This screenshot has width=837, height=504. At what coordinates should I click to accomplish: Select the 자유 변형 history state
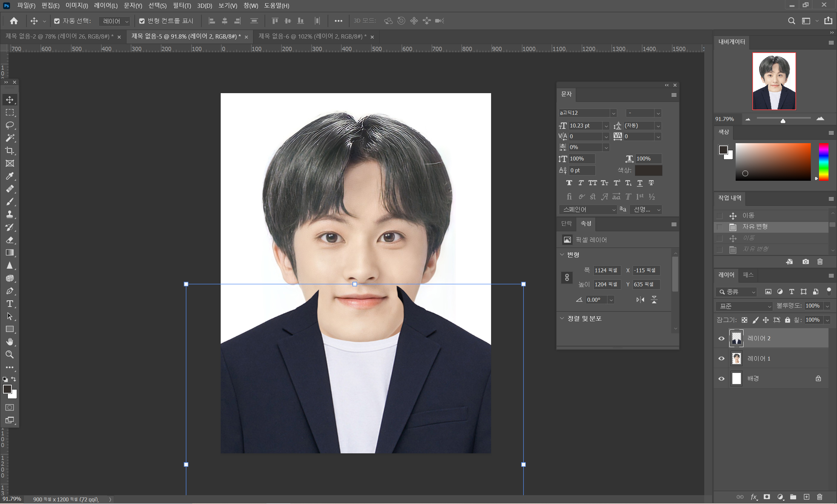tap(755, 227)
